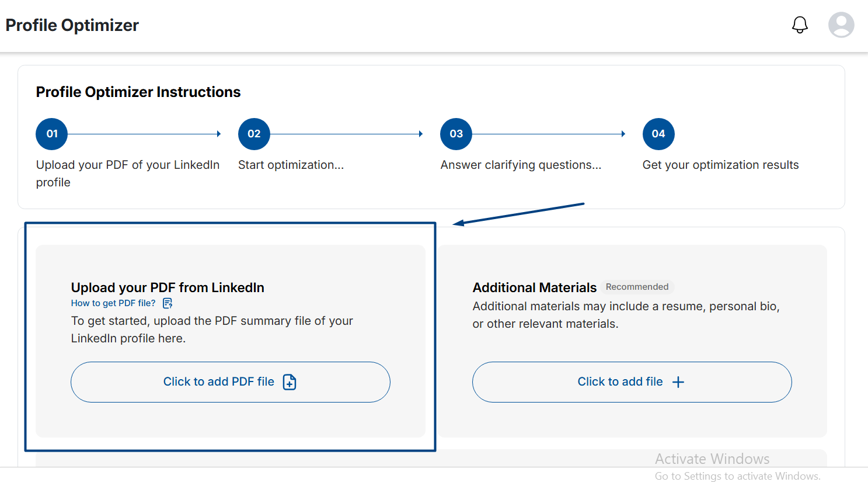Open the user profile avatar menu
Screen dimensions: 868x482
pyautogui.click(x=841, y=25)
